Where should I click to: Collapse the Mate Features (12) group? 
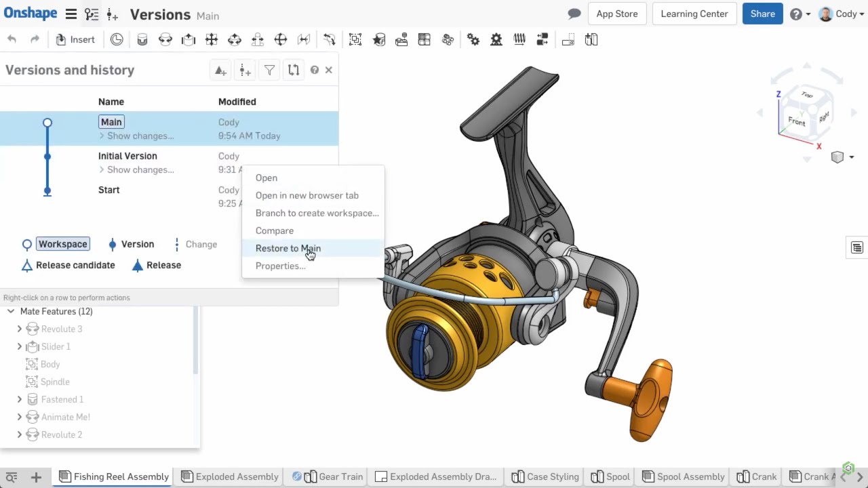tap(11, 311)
